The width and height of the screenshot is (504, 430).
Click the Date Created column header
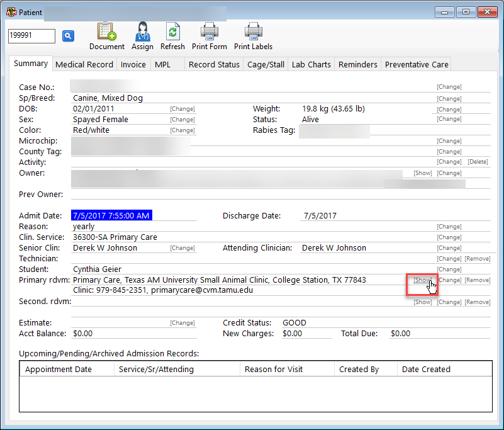445,369
